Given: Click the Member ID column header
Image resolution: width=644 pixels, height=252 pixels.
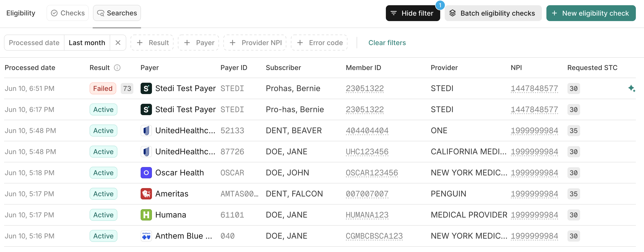Looking at the screenshot, I should (363, 68).
